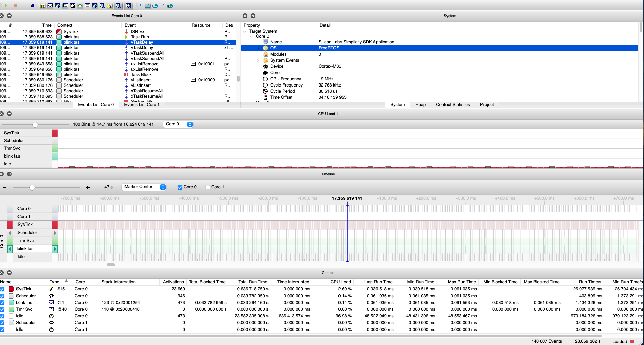Screen dimensions: 644x345
Task: Click the gear-with-arrow icon at toolbar end
Action: 170,6
